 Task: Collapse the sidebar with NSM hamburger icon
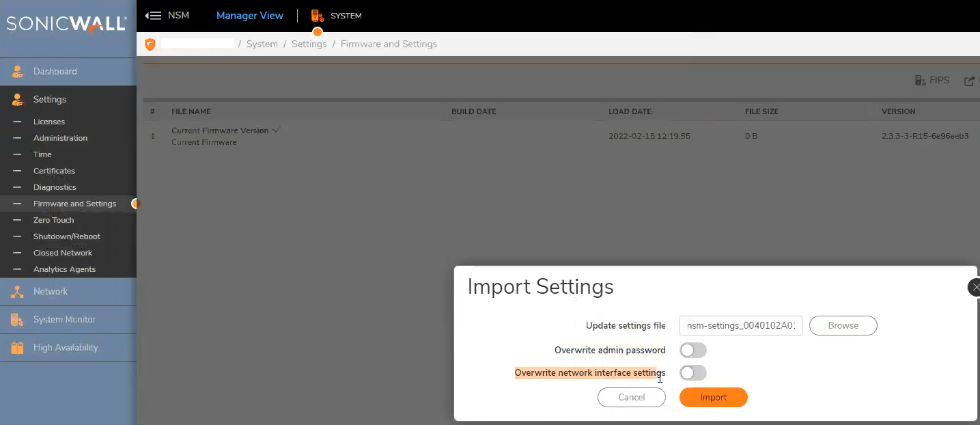(153, 15)
